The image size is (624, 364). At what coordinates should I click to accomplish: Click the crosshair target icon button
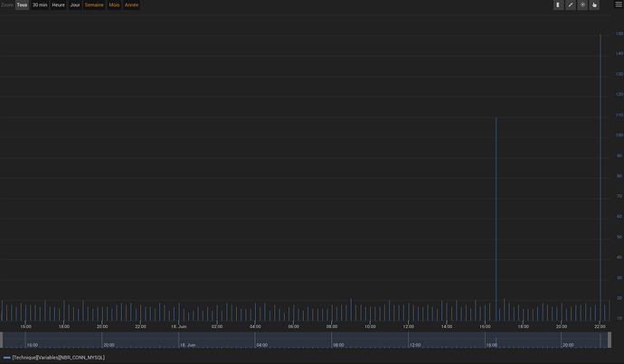tap(582, 5)
